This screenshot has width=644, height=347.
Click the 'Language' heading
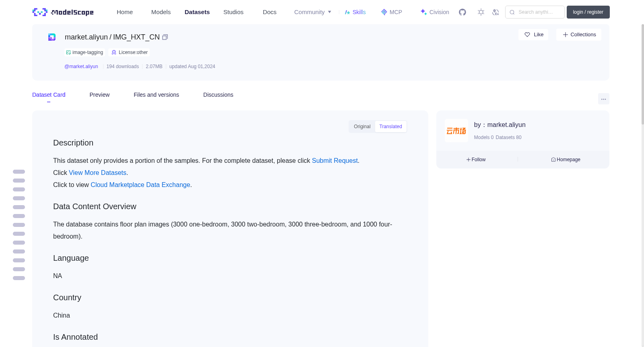tap(71, 258)
